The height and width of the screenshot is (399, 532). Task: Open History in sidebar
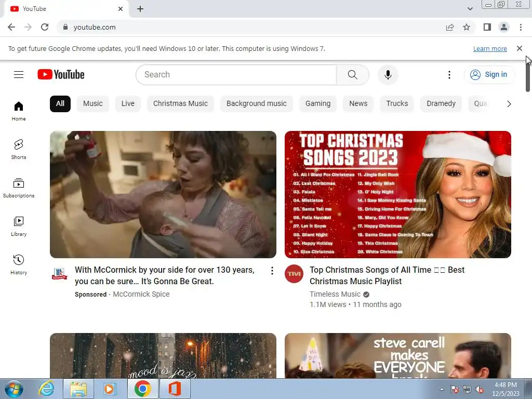pos(19,264)
